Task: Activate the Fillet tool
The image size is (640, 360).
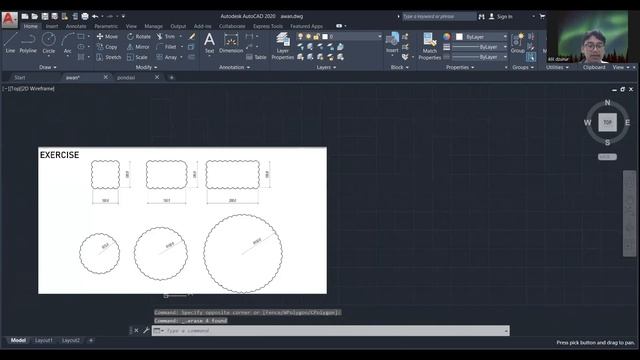Action: [x=166, y=47]
